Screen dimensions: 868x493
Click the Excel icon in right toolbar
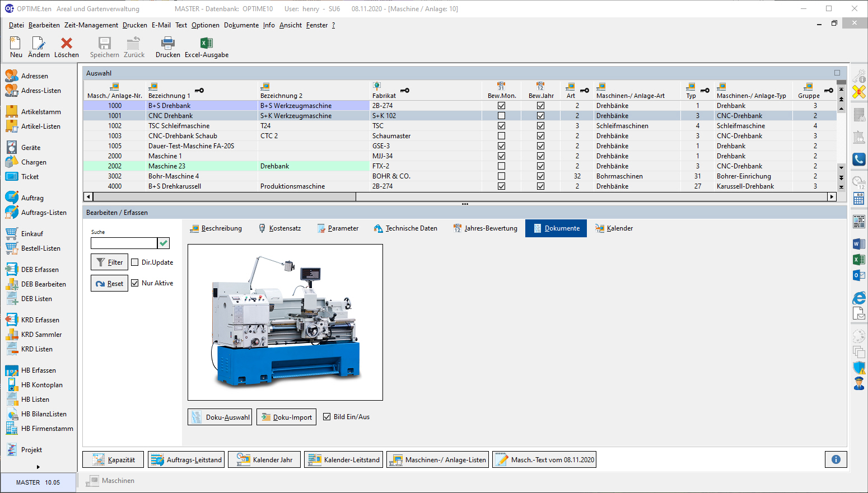(858, 260)
